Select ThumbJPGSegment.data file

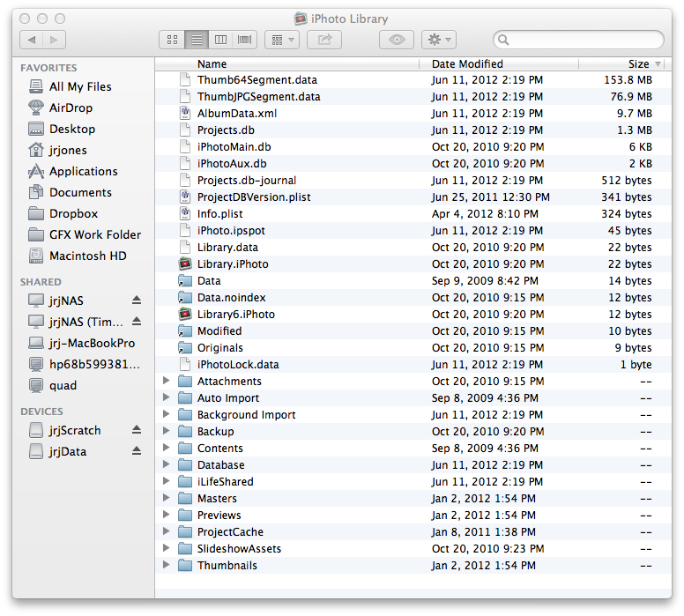coord(413,96)
